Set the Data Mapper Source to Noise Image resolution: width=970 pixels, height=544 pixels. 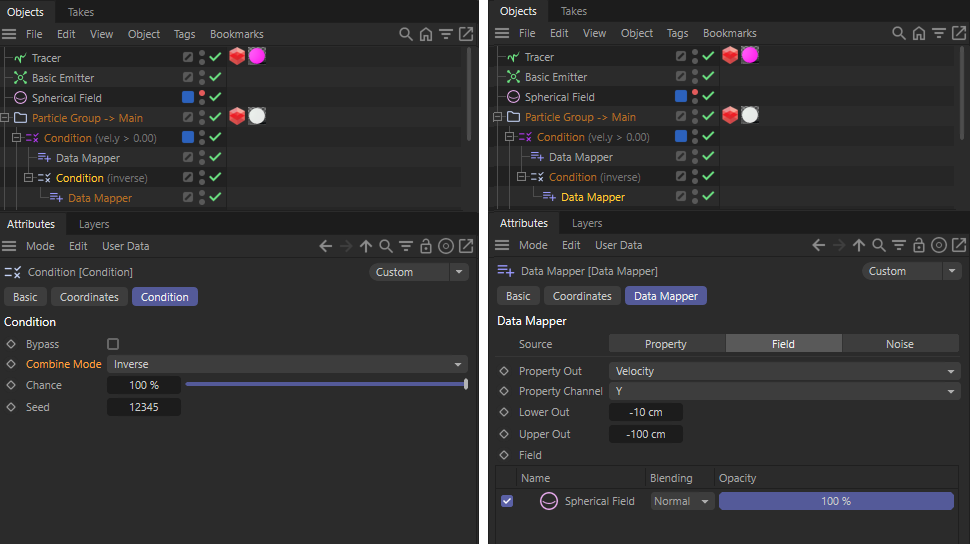(900, 344)
